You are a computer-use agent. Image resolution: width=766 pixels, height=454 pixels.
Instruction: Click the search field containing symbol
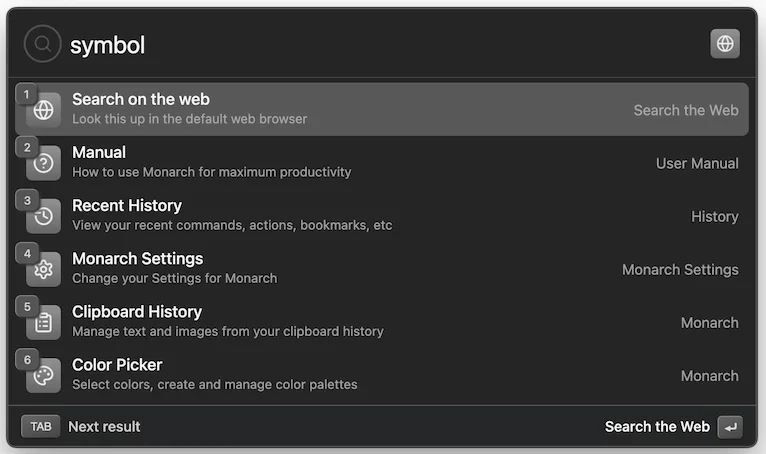(x=380, y=45)
